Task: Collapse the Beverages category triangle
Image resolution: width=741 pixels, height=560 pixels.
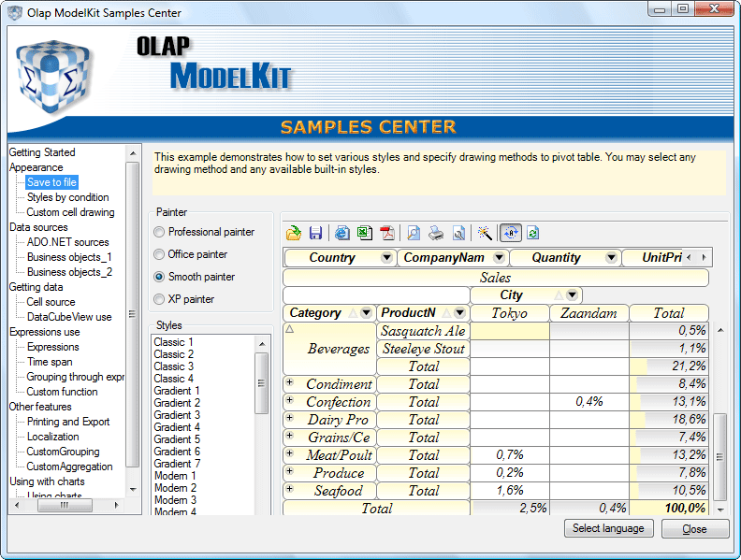Action: (290, 329)
